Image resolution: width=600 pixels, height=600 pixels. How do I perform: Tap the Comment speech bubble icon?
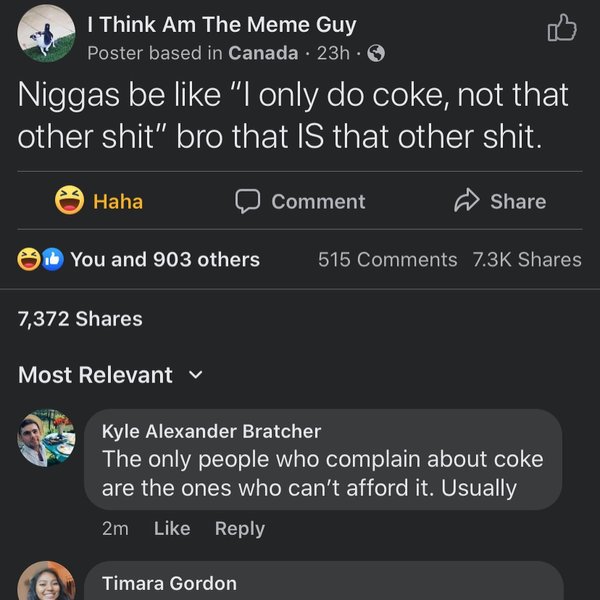pos(247,201)
